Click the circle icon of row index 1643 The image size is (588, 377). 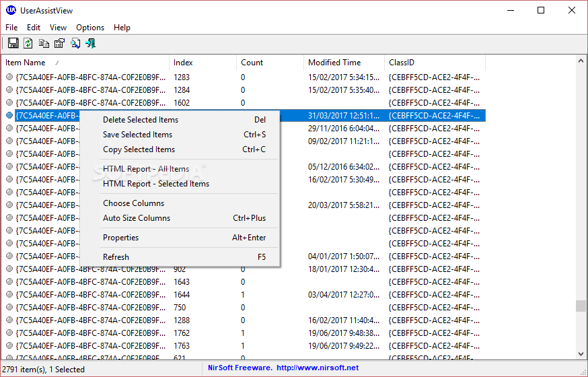point(9,281)
